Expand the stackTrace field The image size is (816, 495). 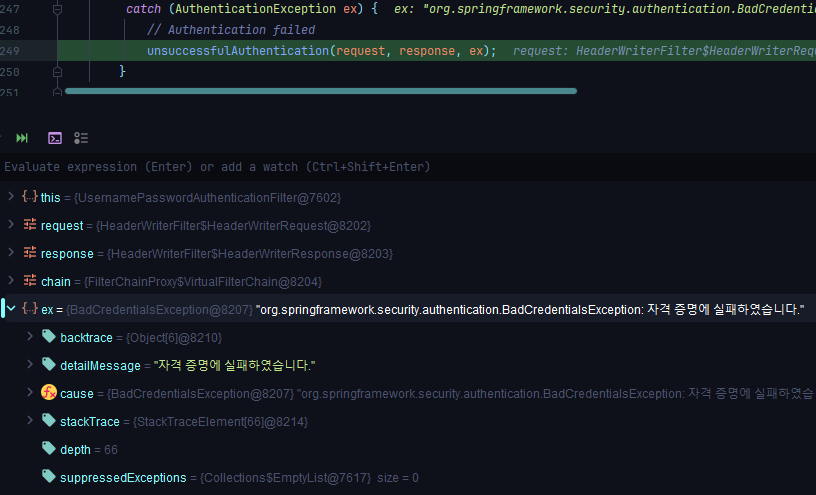29,421
